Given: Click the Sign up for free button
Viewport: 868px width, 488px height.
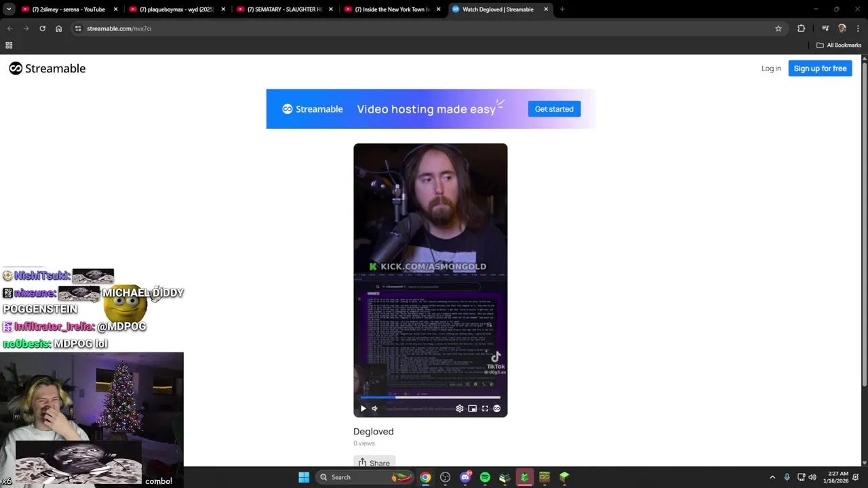Looking at the screenshot, I should coord(820,68).
